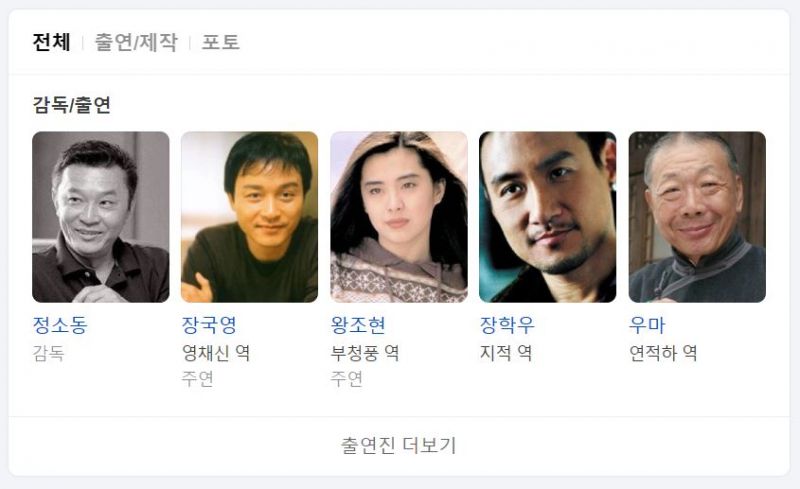
Task: Click the 영채신 역 role text
Action: click(x=216, y=353)
